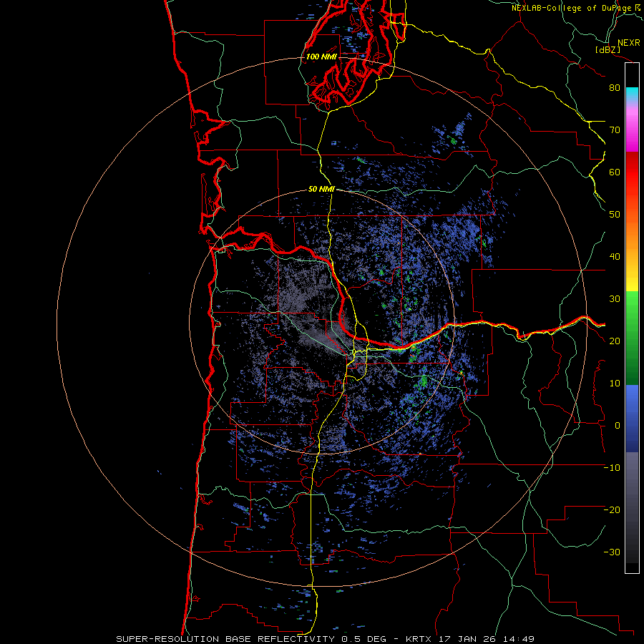The height and width of the screenshot is (644, 644).
Task: Click the orange segment of the color bar
Action: [x=632, y=238]
